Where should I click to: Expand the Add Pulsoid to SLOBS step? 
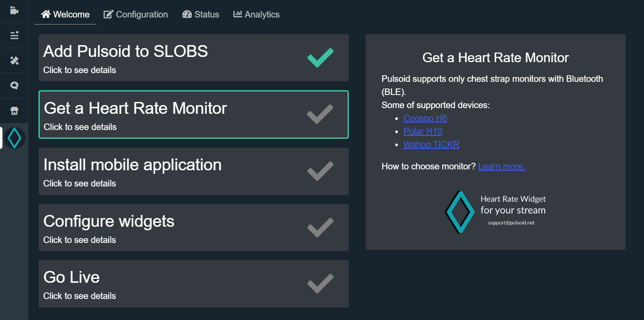(x=194, y=58)
